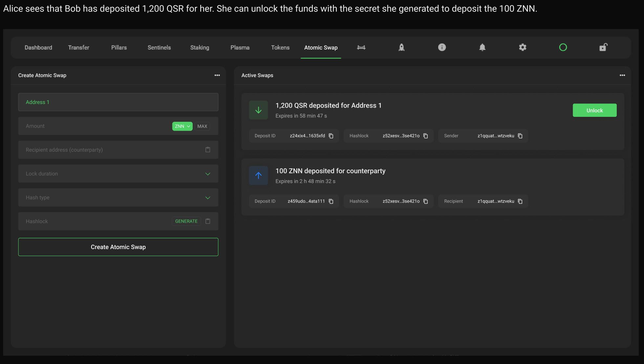Open the rocket accelerator tab
This screenshot has height=364, width=644.
[401, 48]
